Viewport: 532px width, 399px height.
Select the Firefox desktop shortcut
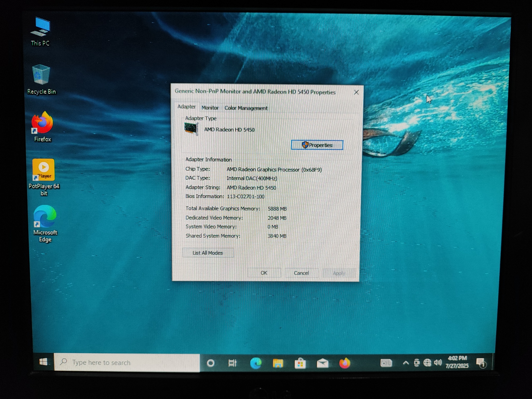42,127
